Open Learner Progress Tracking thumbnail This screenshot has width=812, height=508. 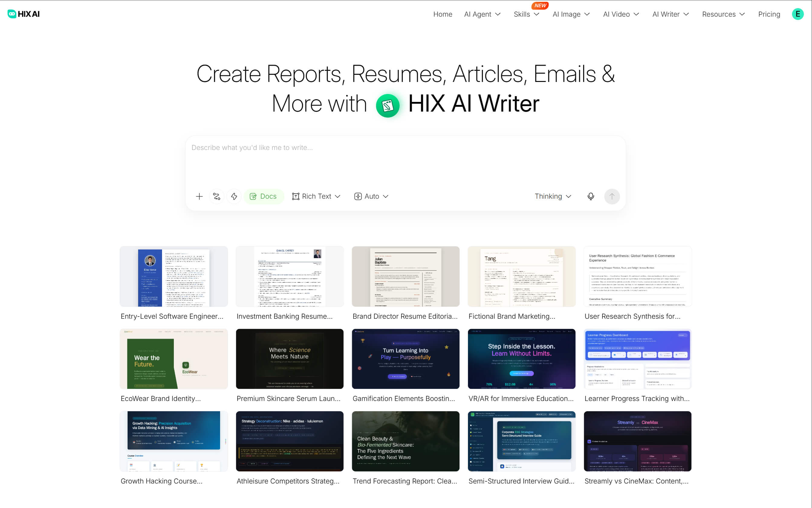pos(637,359)
